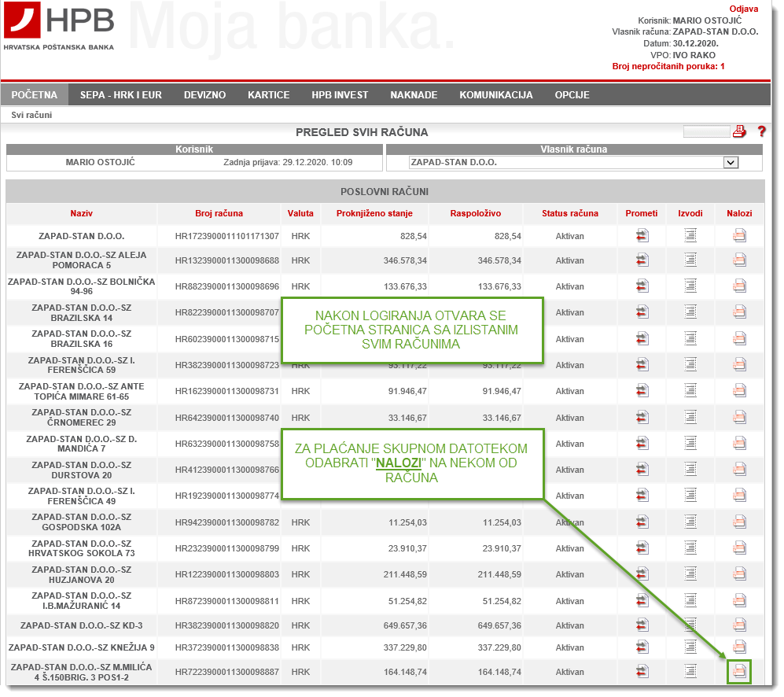Go to POČETNA menu tab
The width and height of the screenshot is (784, 697).
pos(35,94)
